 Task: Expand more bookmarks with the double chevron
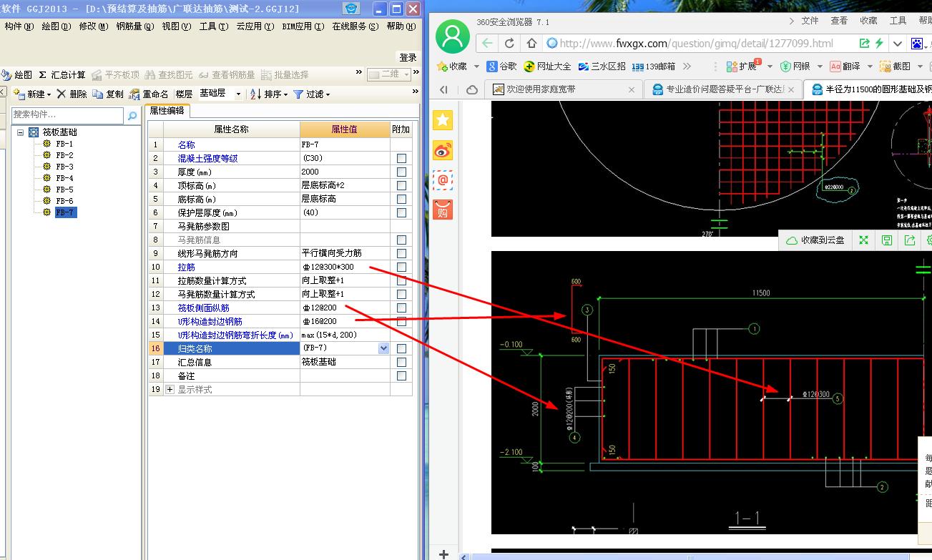[x=687, y=66]
